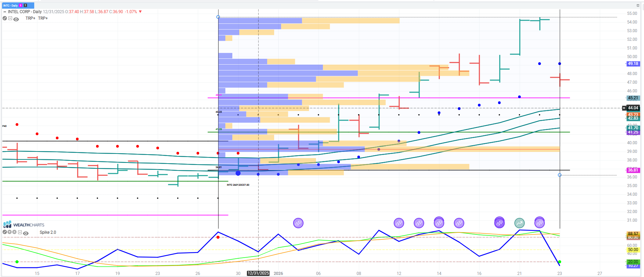Click the purple news marker near date 12
Viewport: 644px width, 277px height.
(x=399, y=223)
